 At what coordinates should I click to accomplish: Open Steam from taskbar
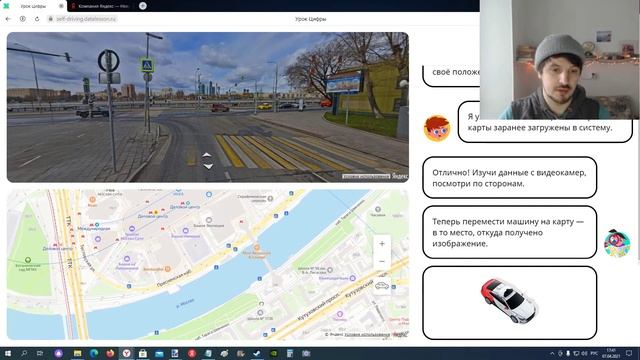[257, 353]
